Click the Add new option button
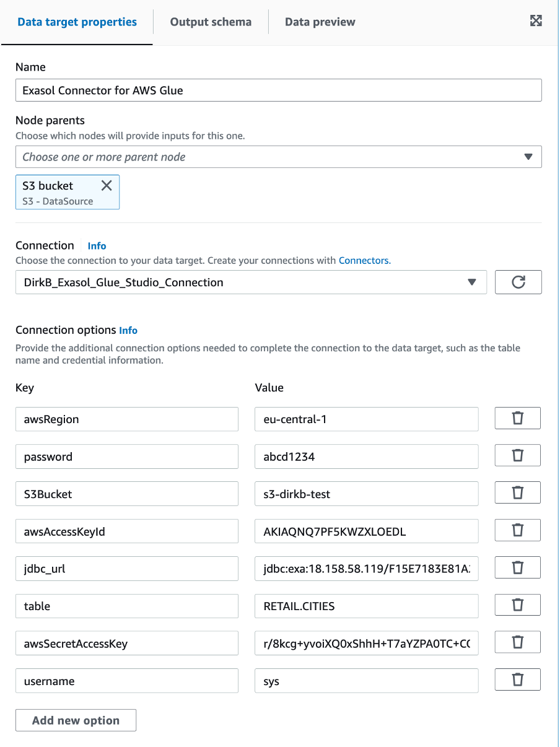Screen dimensions: 560x747 coord(76,720)
